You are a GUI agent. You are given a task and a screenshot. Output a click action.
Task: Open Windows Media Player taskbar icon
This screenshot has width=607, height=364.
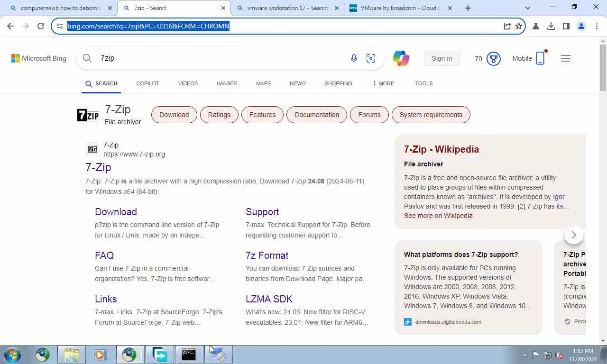click(100, 355)
